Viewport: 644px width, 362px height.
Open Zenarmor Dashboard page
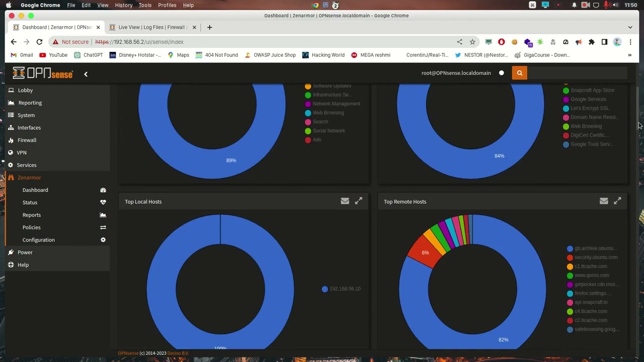[35, 190]
